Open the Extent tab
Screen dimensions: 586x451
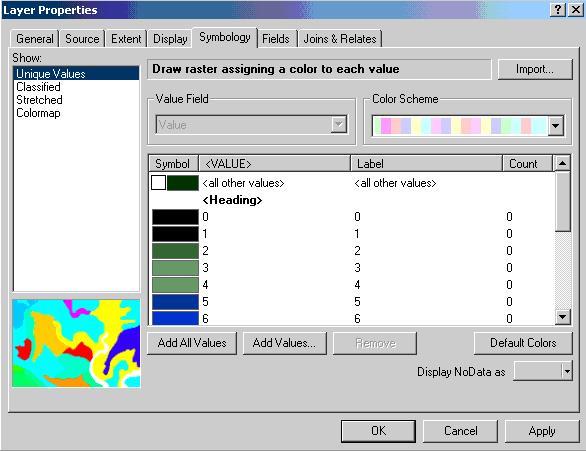click(126, 39)
